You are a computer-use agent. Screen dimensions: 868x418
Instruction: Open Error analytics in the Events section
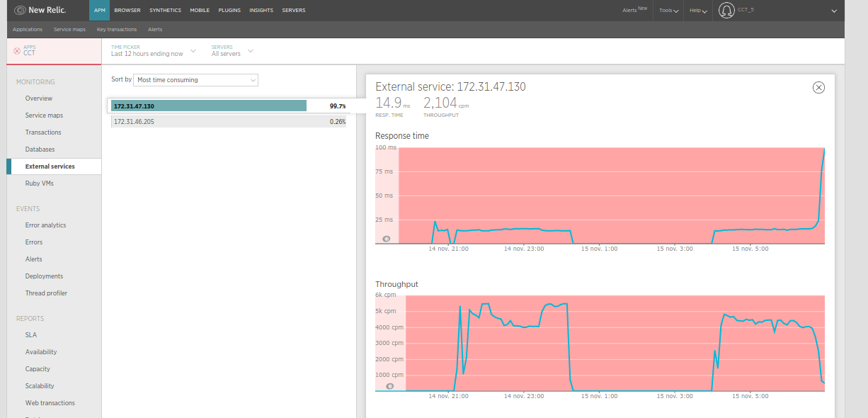[45, 225]
